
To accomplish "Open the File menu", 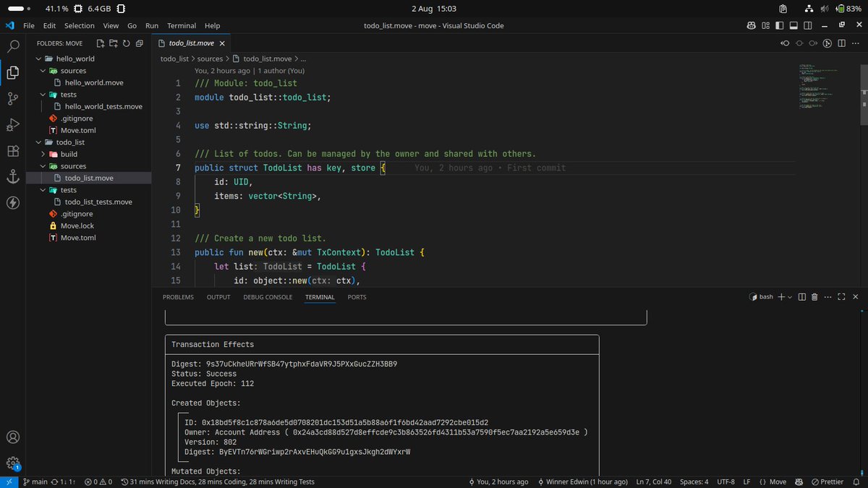I will pyautogui.click(x=29, y=25).
